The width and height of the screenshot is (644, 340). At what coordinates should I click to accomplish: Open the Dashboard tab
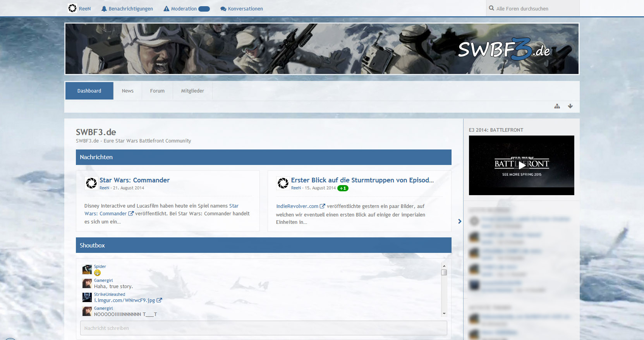click(x=89, y=91)
